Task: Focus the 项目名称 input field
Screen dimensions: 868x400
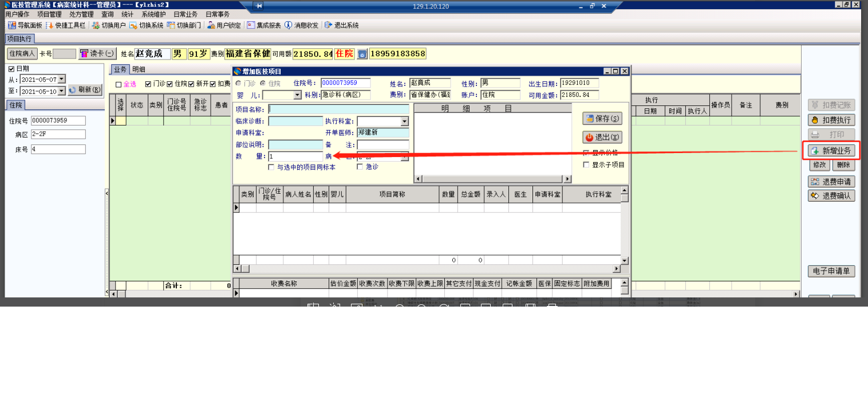Action: 339,109
